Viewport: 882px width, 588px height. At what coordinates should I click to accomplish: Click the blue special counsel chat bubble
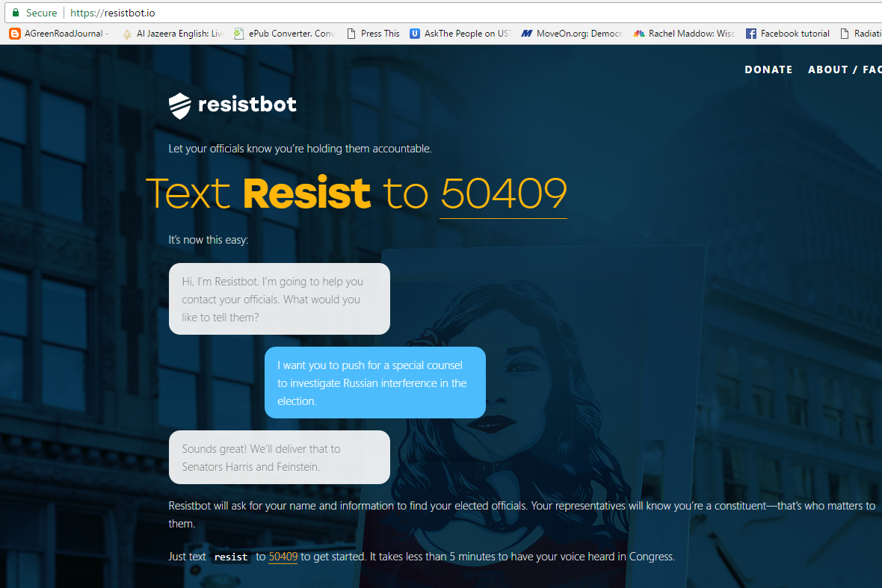[x=374, y=383]
